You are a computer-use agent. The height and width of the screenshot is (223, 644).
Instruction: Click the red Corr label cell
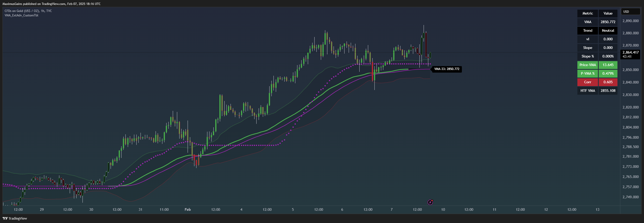(588, 82)
